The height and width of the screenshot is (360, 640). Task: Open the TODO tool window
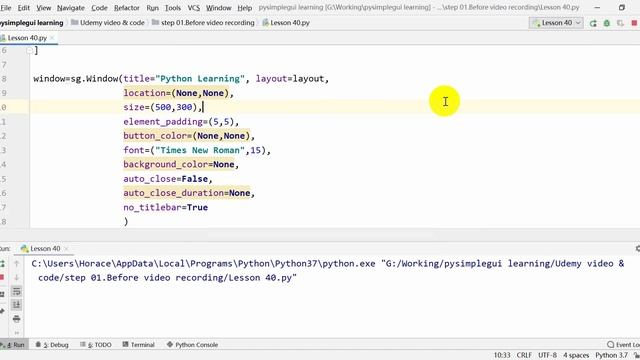coord(96,345)
